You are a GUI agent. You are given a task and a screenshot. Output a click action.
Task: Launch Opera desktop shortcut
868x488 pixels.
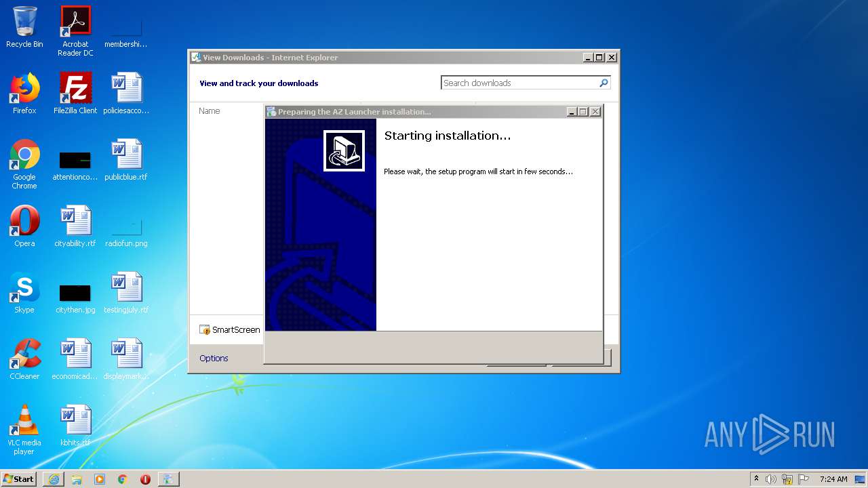24,226
